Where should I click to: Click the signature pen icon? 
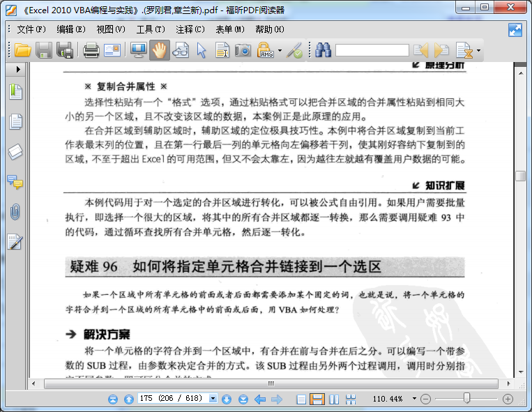click(294, 50)
